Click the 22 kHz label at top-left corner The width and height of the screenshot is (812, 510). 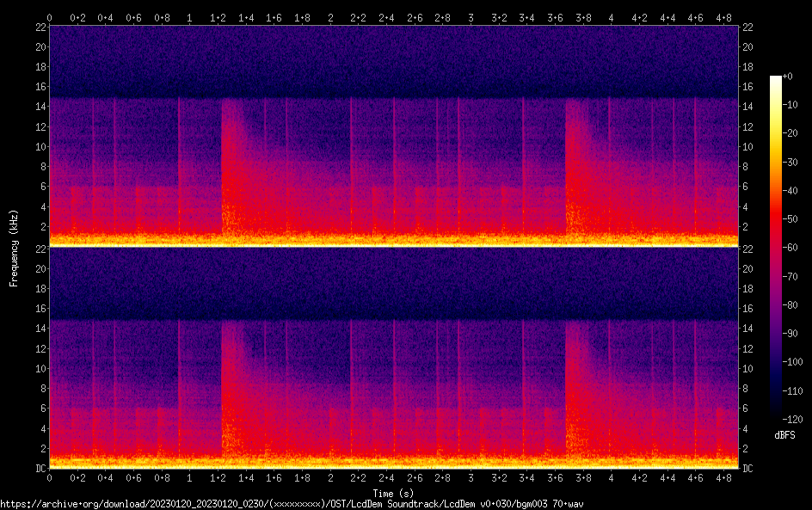tap(39, 28)
